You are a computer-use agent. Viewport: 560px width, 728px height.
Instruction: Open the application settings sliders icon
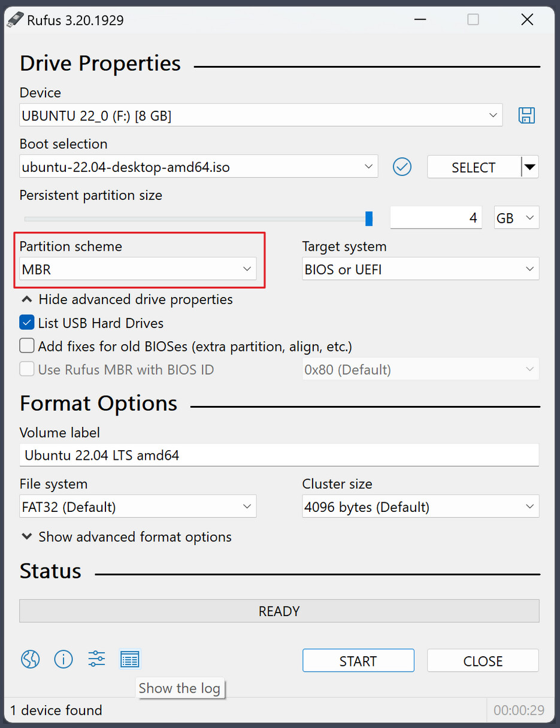96,660
